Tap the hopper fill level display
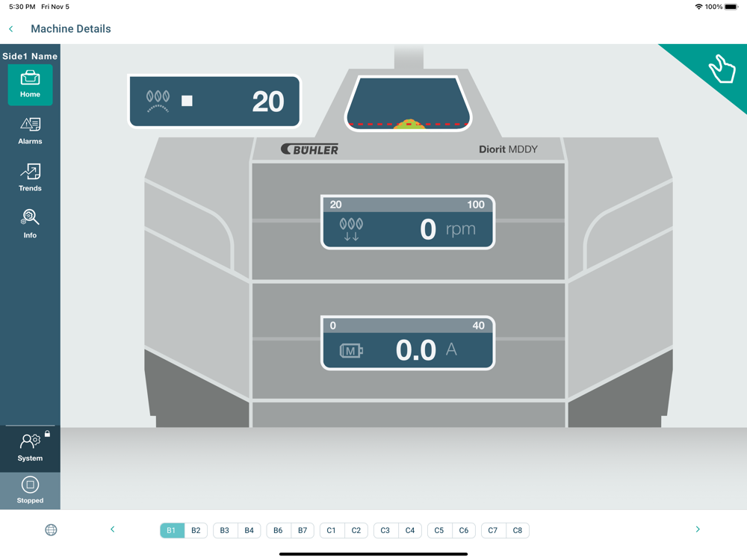747x560 pixels. point(409,103)
